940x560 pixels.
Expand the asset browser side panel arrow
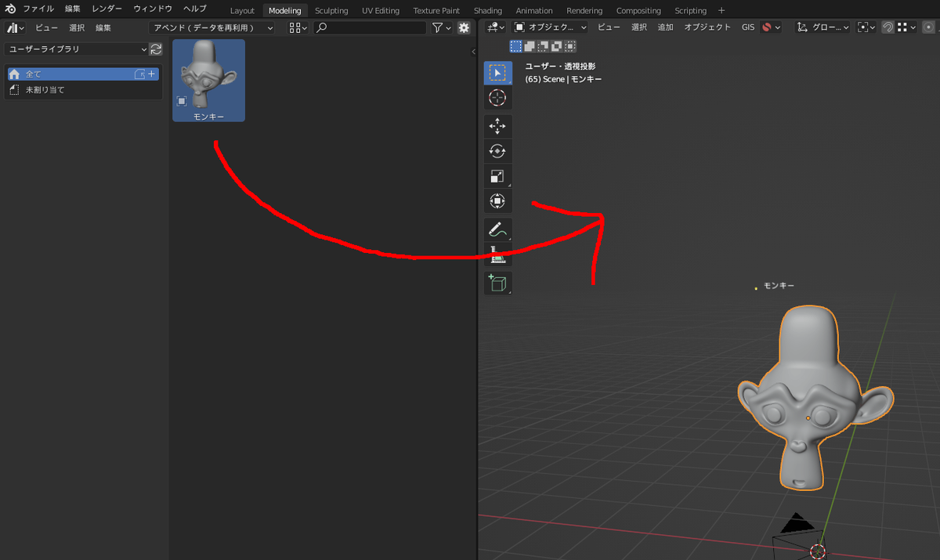(473, 52)
